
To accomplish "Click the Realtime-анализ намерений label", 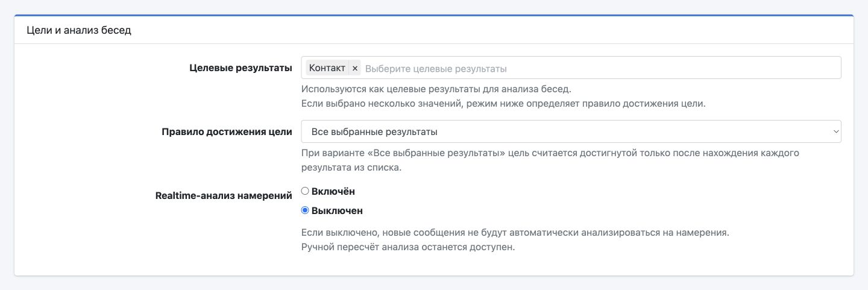I will click(224, 195).
